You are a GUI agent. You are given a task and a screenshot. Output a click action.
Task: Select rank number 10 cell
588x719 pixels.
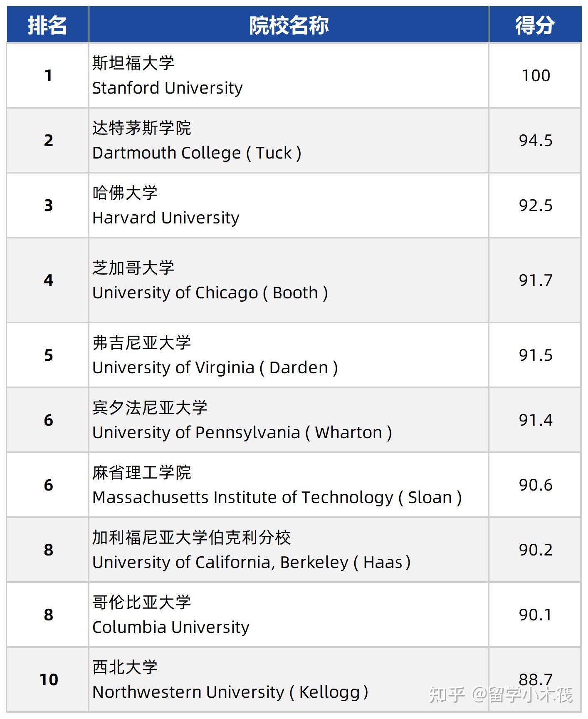tap(49, 680)
